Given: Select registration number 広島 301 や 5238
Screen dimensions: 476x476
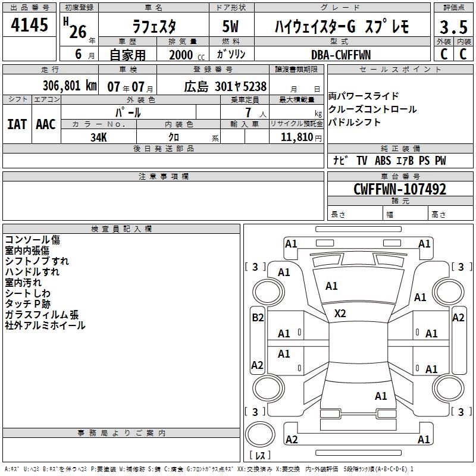Looking at the screenshot, I should tap(226, 86).
